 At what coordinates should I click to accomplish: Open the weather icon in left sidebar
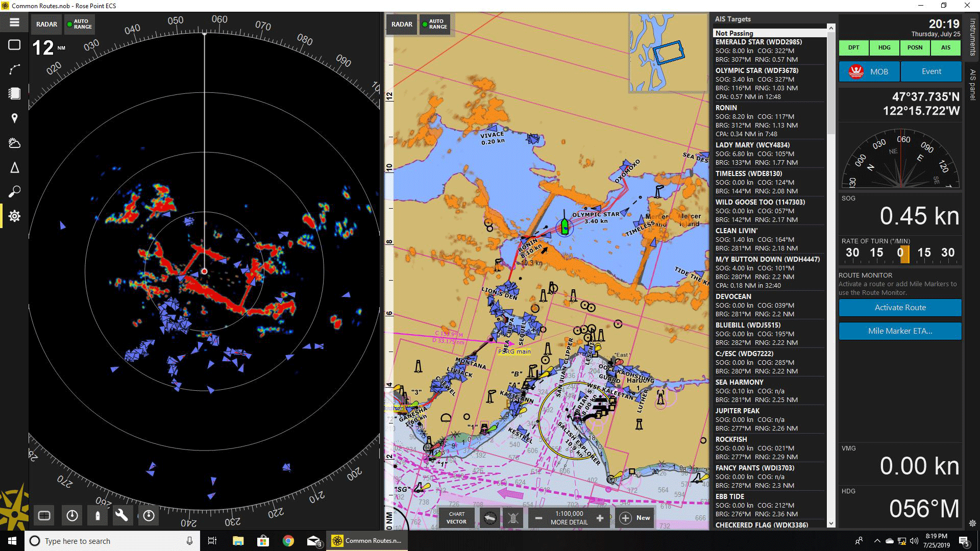point(14,143)
